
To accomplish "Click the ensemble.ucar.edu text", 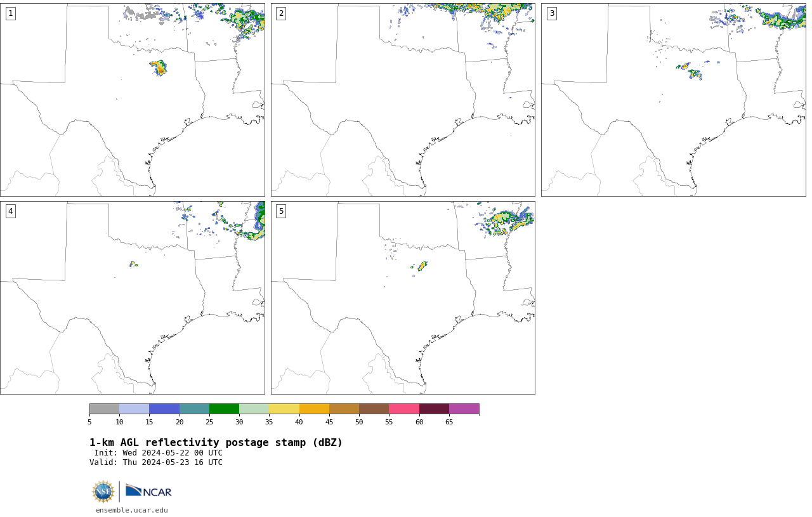I will (132, 510).
